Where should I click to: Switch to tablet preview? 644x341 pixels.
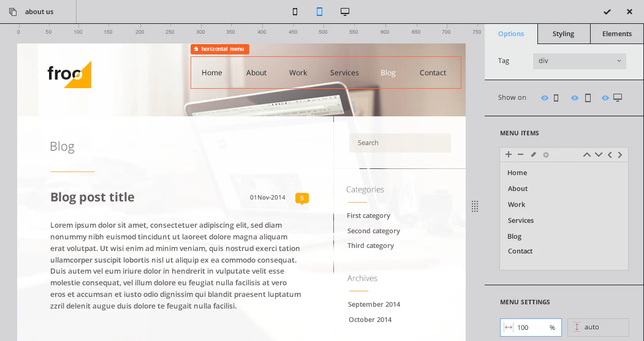(x=319, y=12)
